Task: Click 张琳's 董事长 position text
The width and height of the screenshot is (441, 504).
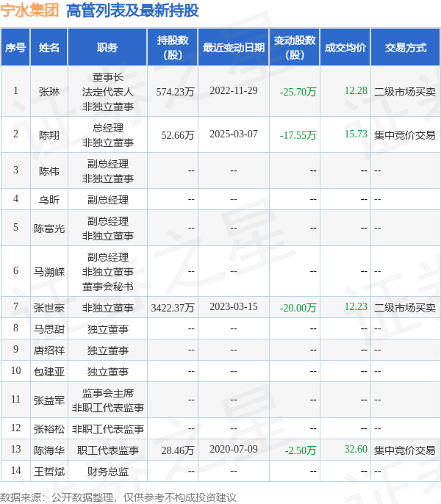Action: pos(108,77)
